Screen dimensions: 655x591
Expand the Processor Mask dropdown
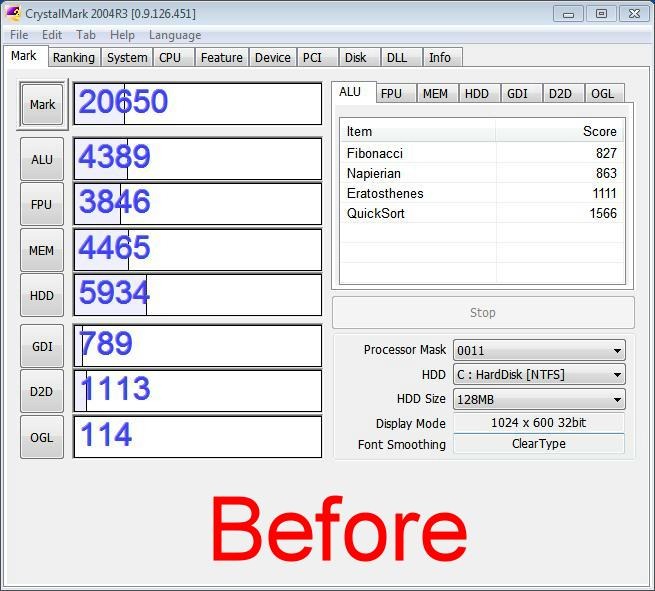pyautogui.click(x=538, y=350)
